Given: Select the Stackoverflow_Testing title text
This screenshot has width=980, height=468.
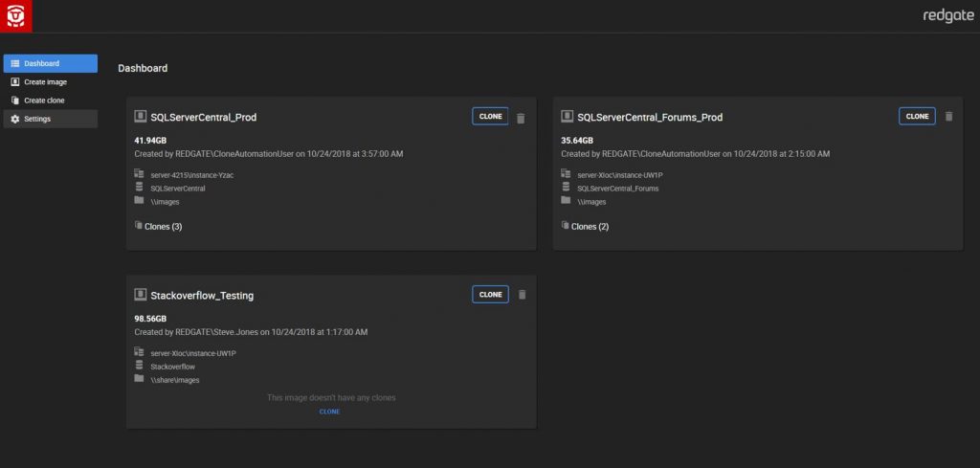Looking at the screenshot, I should click(x=202, y=296).
